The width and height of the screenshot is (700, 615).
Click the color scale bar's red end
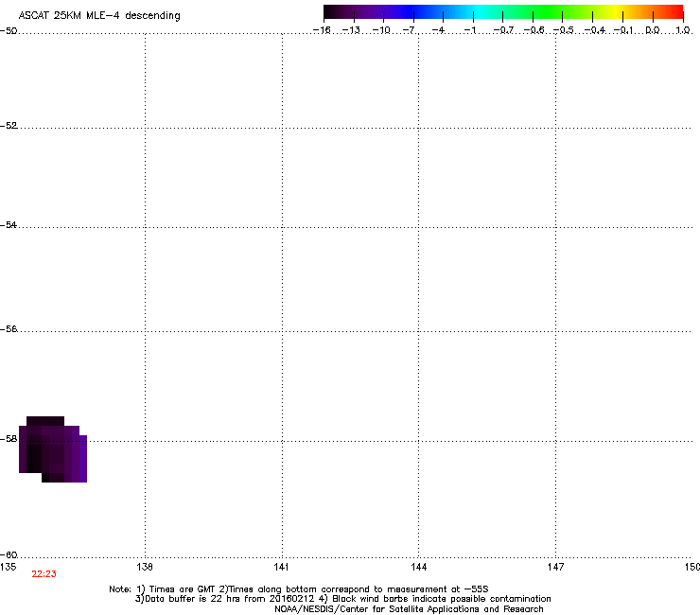(x=674, y=12)
